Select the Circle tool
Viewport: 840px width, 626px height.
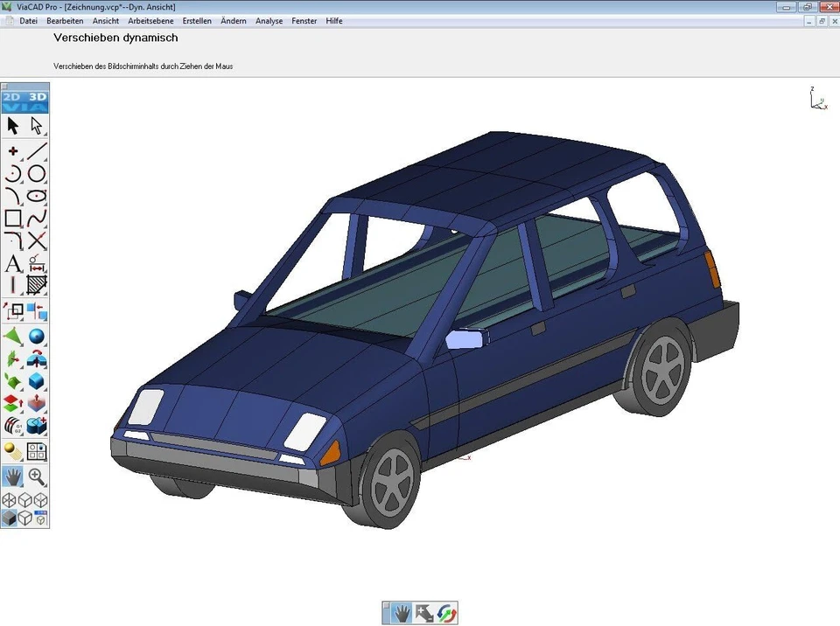pos(37,172)
